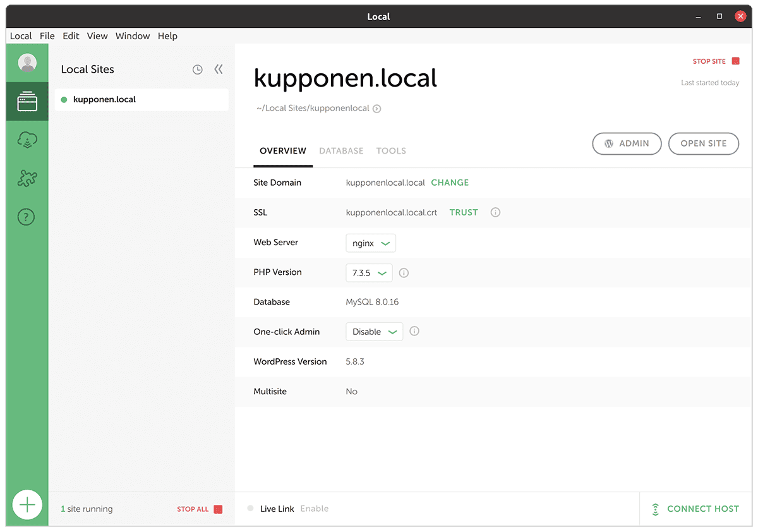Click the Stop Site text
The image size is (758, 532).
click(709, 61)
